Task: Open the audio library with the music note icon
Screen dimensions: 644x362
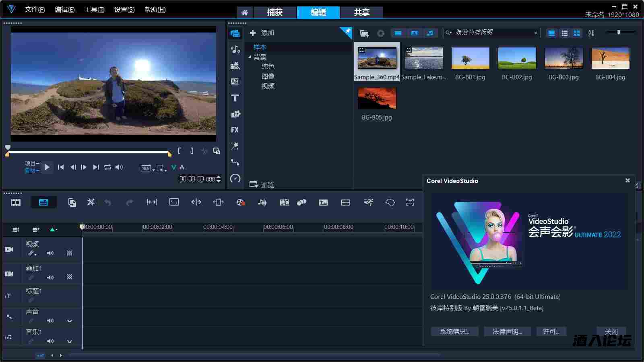Action: [x=235, y=49]
